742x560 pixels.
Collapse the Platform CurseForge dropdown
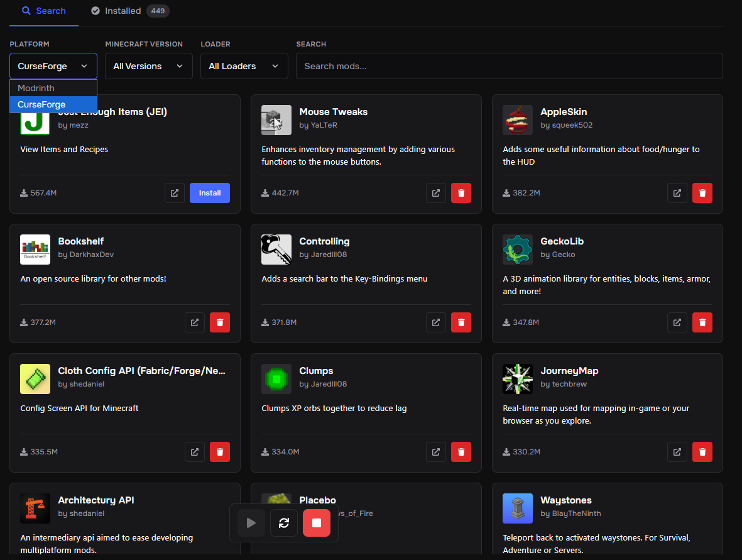[x=53, y=66]
